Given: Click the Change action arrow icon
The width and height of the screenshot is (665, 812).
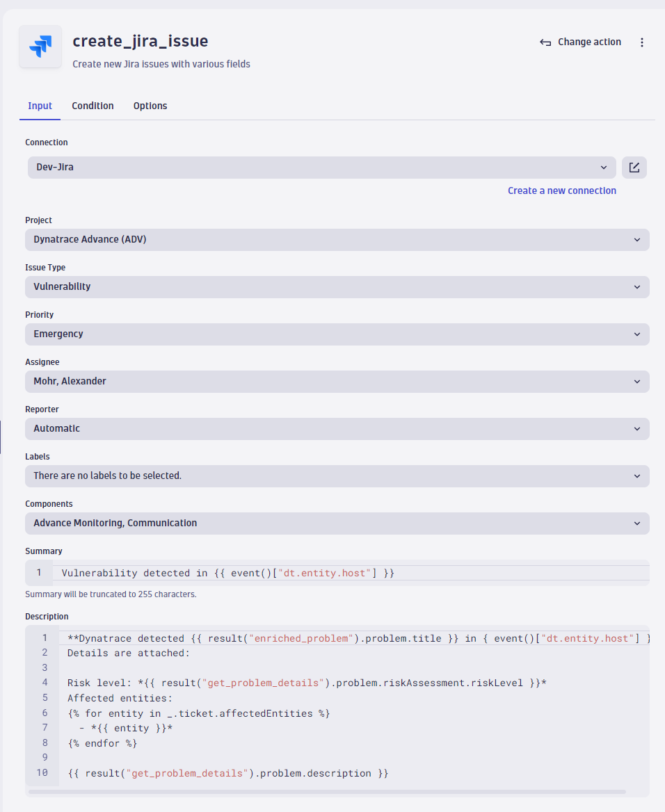Looking at the screenshot, I should 545,42.
